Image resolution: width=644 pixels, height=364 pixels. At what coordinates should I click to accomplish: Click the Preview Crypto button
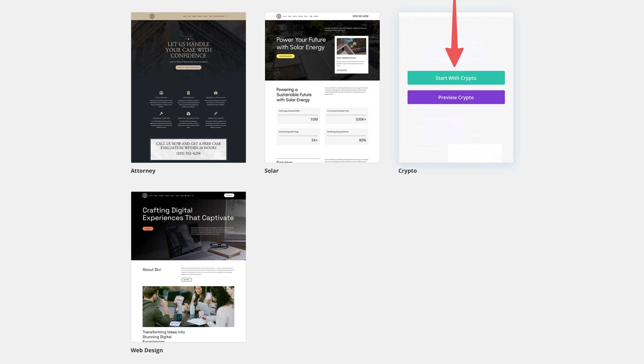point(456,97)
